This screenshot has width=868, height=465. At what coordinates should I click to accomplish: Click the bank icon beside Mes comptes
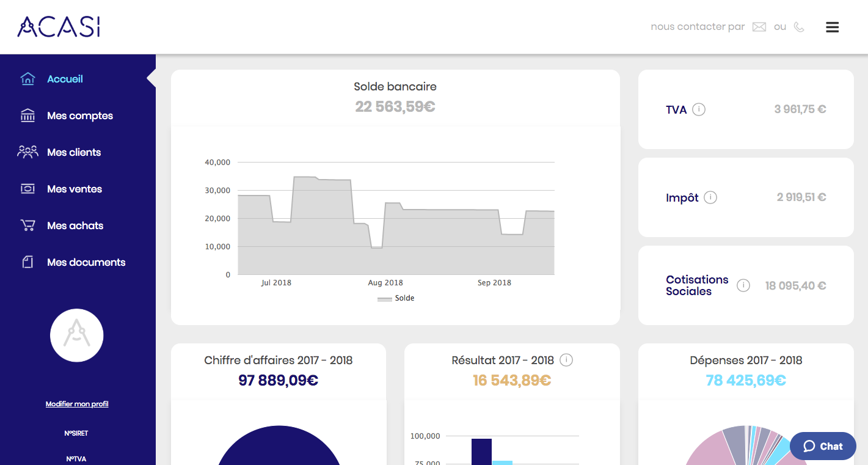[27, 115]
